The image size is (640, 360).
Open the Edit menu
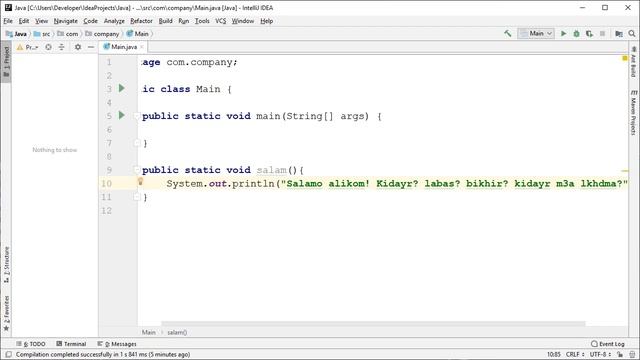[x=24, y=21]
